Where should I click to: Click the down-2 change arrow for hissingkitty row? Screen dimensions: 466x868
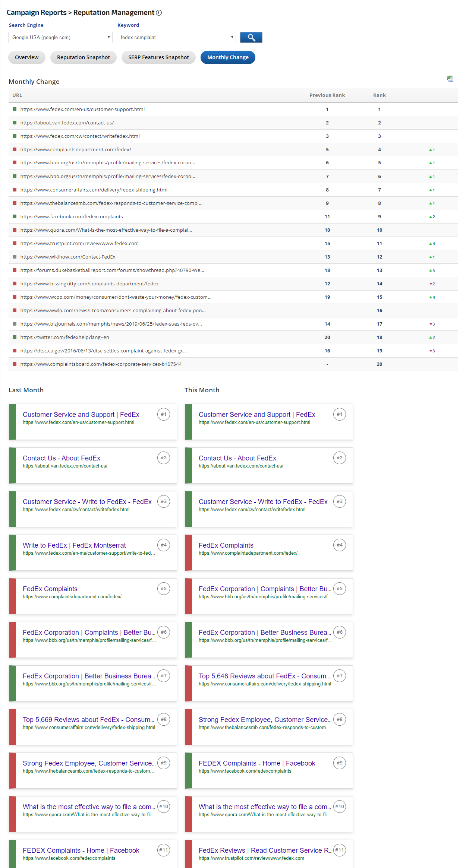pos(432,284)
